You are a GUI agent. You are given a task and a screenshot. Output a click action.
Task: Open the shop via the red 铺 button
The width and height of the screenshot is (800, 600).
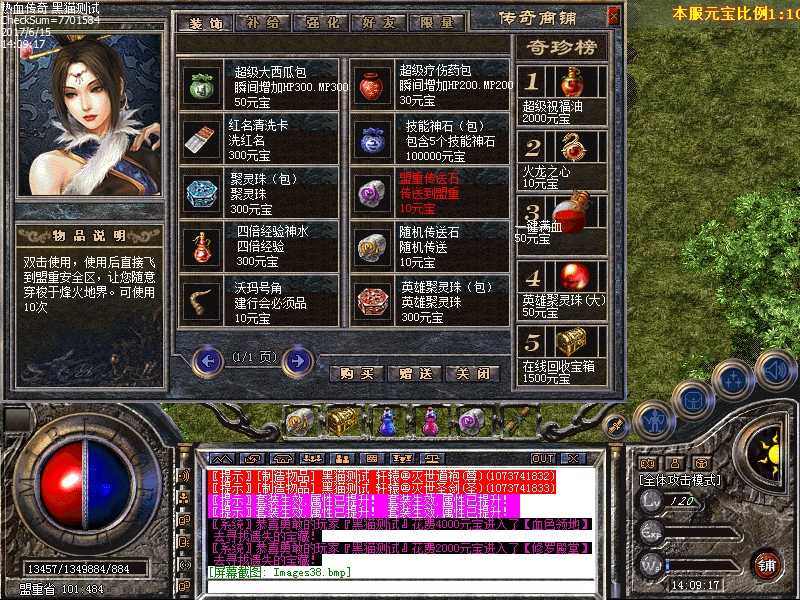coord(766,565)
